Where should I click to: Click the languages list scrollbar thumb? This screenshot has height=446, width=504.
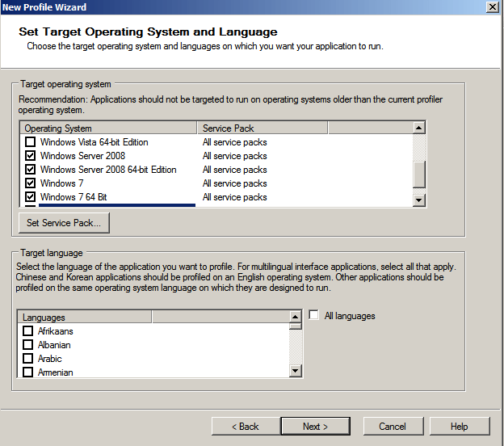coord(295,326)
